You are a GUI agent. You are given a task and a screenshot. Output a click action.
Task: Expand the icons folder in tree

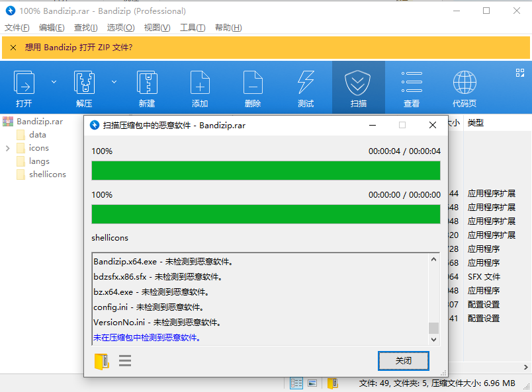(7, 148)
